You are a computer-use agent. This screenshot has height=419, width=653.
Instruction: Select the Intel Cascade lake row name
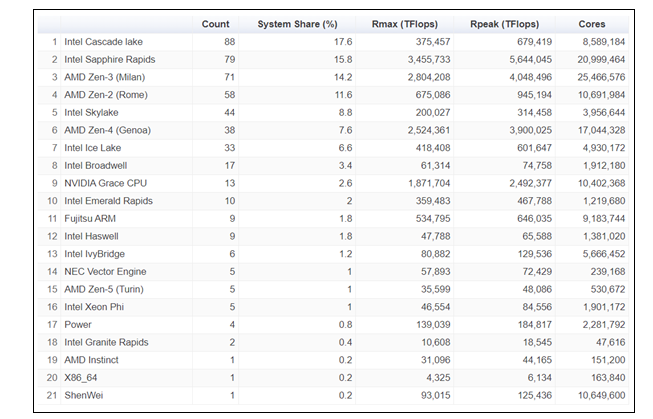pyautogui.click(x=103, y=42)
